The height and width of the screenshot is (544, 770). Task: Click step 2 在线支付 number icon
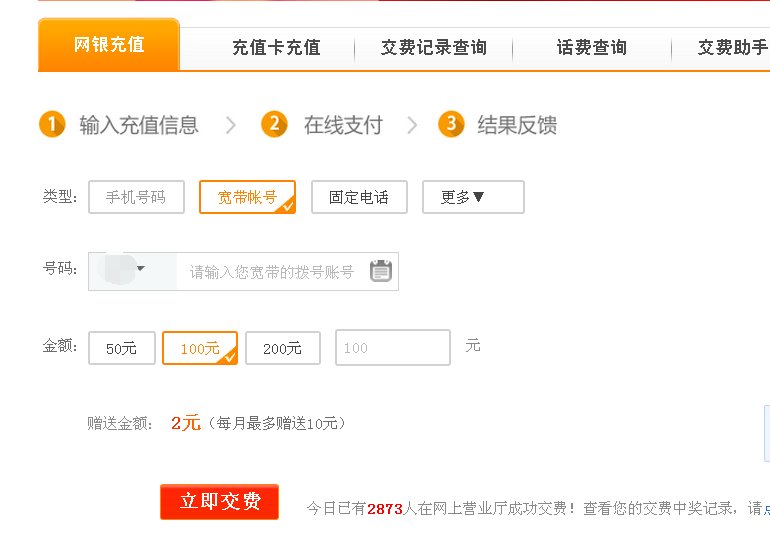click(274, 124)
